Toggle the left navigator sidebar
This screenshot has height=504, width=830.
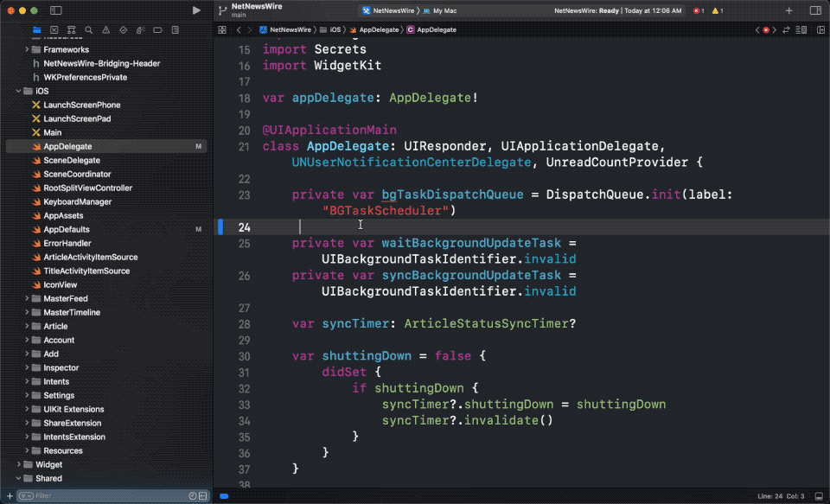[x=55, y=10]
